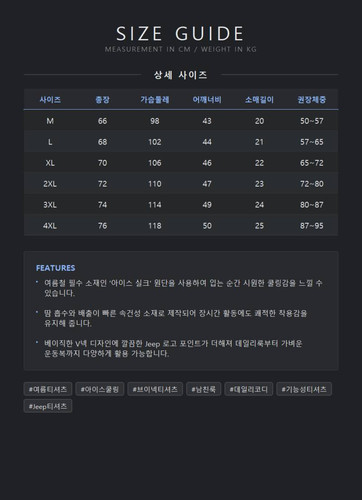
Task: Click the FEATURES heading
Action: [x=55, y=268]
